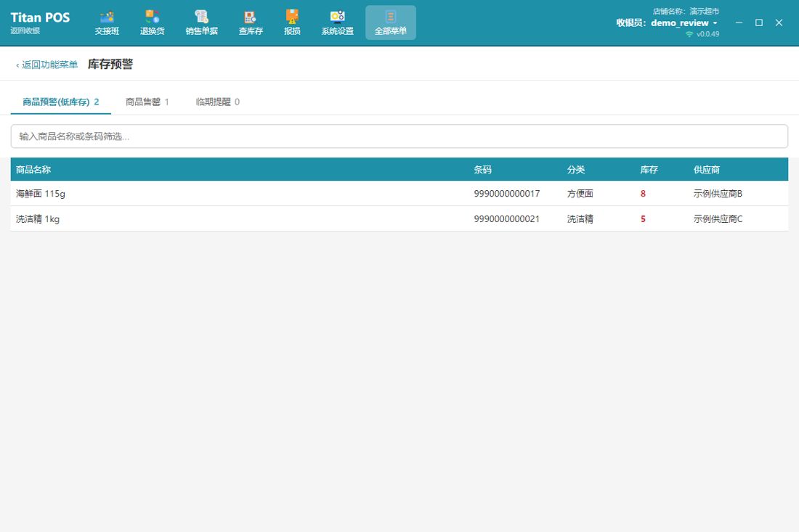This screenshot has height=532, width=799.
Task: Click the 条码 column header
Action: coord(482,170)
